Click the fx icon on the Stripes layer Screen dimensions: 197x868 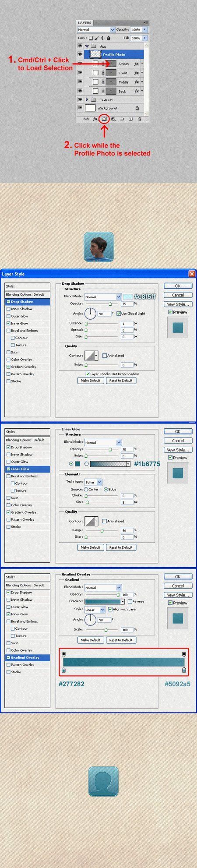point(137,64)
